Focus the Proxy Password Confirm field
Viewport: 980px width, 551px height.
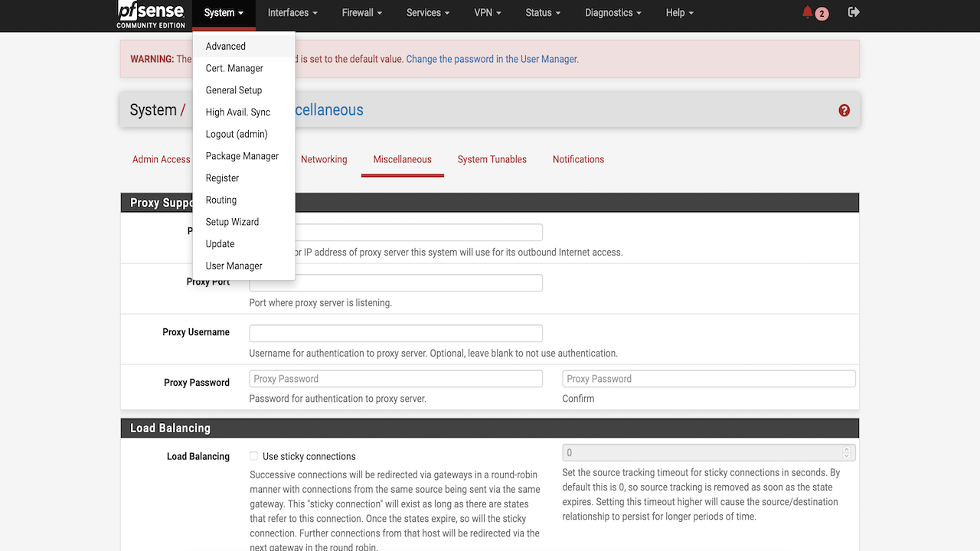coord(709,379)
